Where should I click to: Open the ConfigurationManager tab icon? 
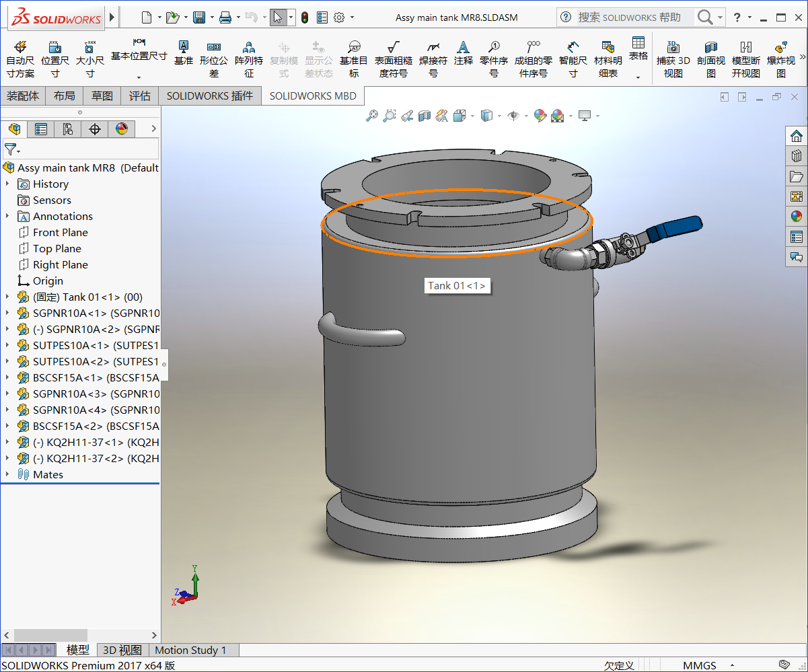click(68, 129)
